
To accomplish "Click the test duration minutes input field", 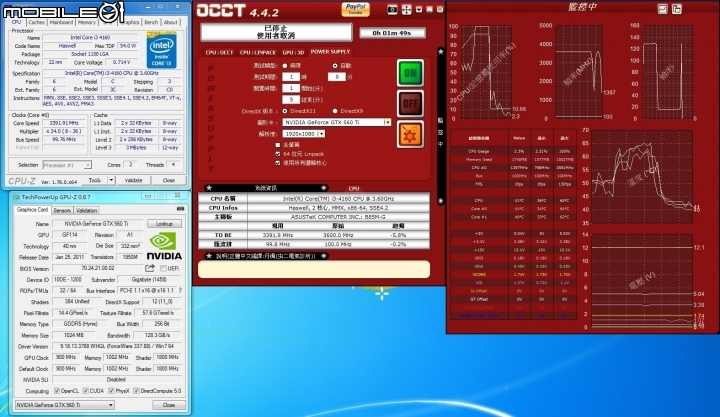I will (337, 77).
